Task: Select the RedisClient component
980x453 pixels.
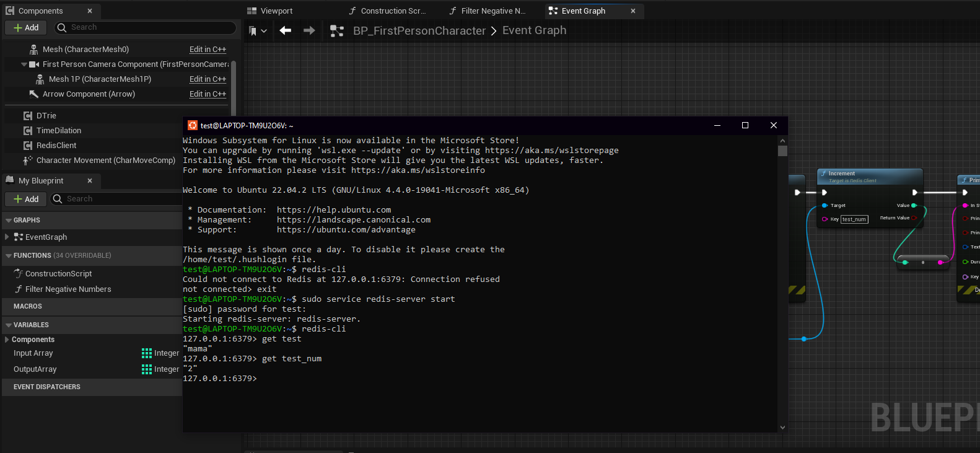Action: (56, 146)
